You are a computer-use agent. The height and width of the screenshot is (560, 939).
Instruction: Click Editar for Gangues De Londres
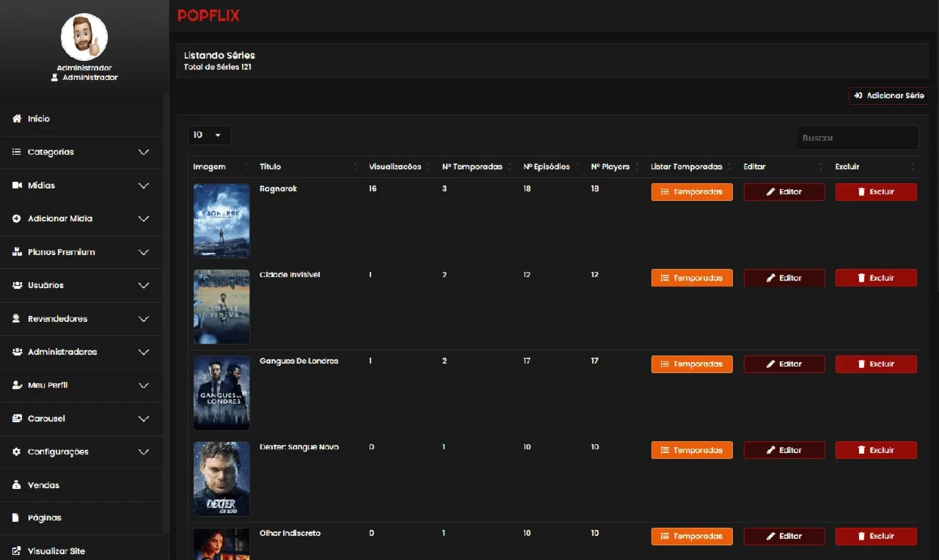784,364
